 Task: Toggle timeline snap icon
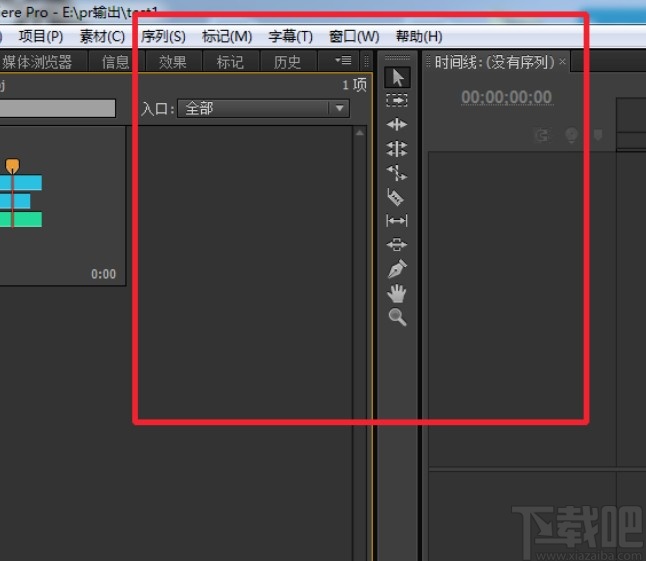click(x=542, y=135)
